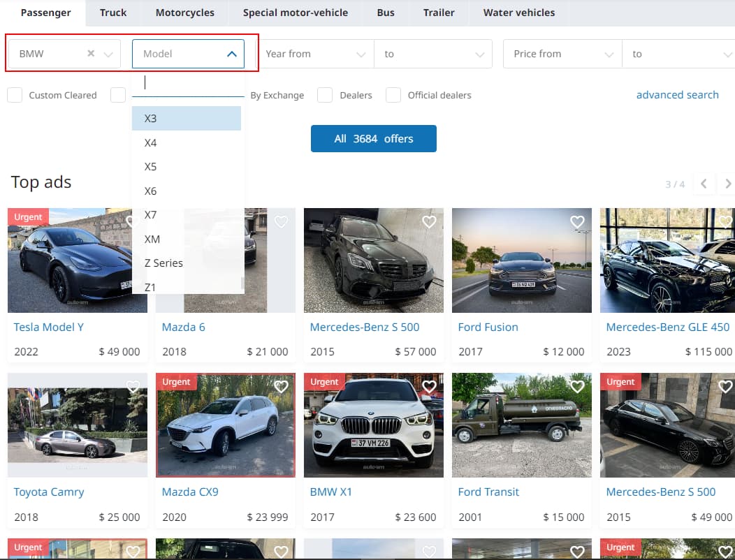Click the $ 12 000 price text
Image resolution: width=735 pixels, height=560 pixels.
pos(563,352)
